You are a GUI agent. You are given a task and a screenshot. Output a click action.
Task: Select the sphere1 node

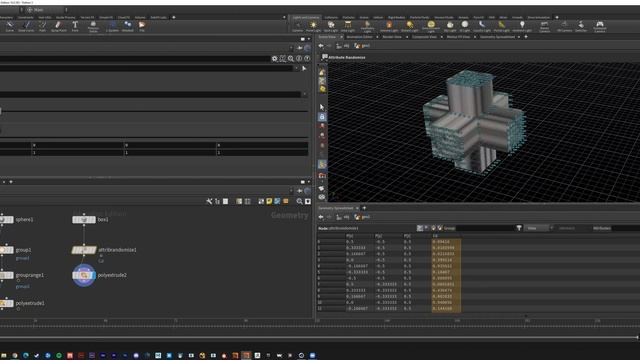[x=7, y=220]
